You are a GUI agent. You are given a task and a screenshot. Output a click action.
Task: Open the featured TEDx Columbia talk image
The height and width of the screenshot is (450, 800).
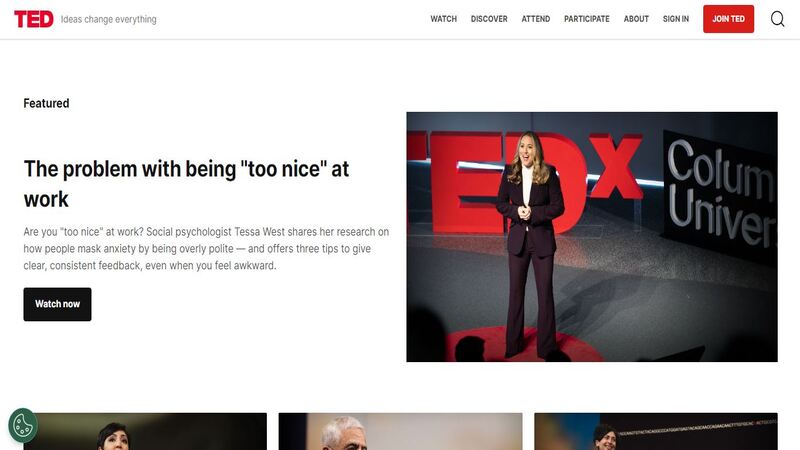tap(592, 237)
